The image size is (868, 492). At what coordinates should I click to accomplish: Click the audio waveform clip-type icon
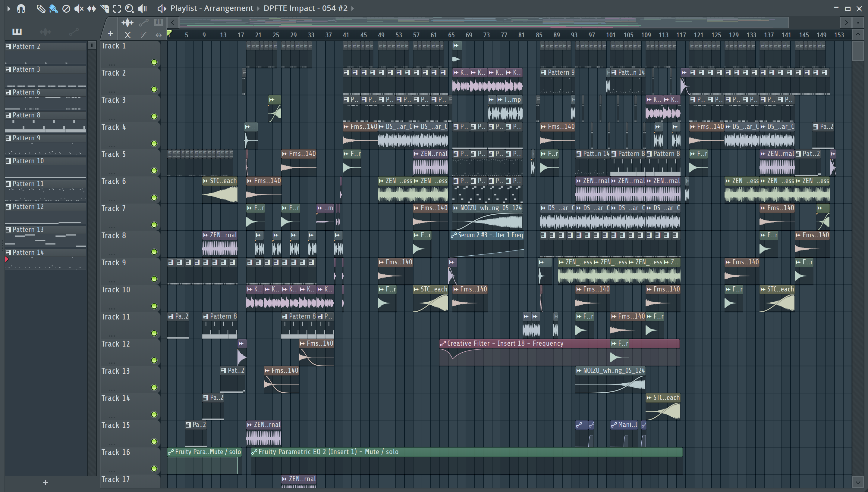(x=127, y=23)
